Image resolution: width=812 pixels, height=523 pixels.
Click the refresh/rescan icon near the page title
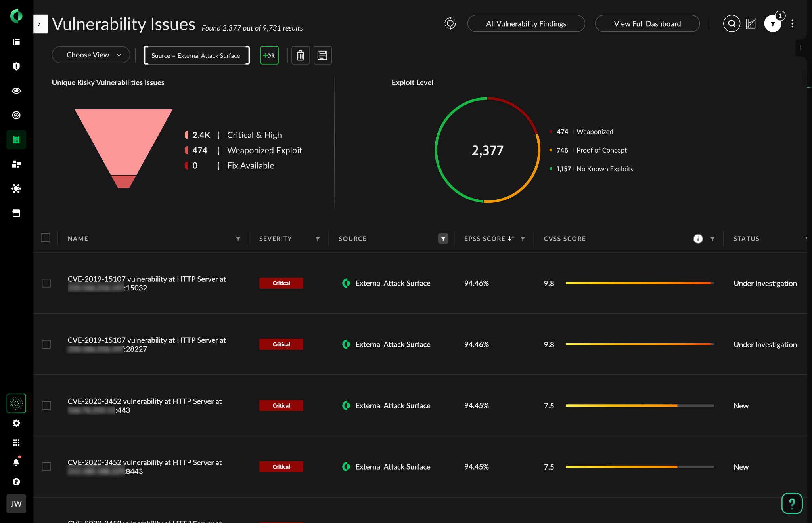(450, 24)
